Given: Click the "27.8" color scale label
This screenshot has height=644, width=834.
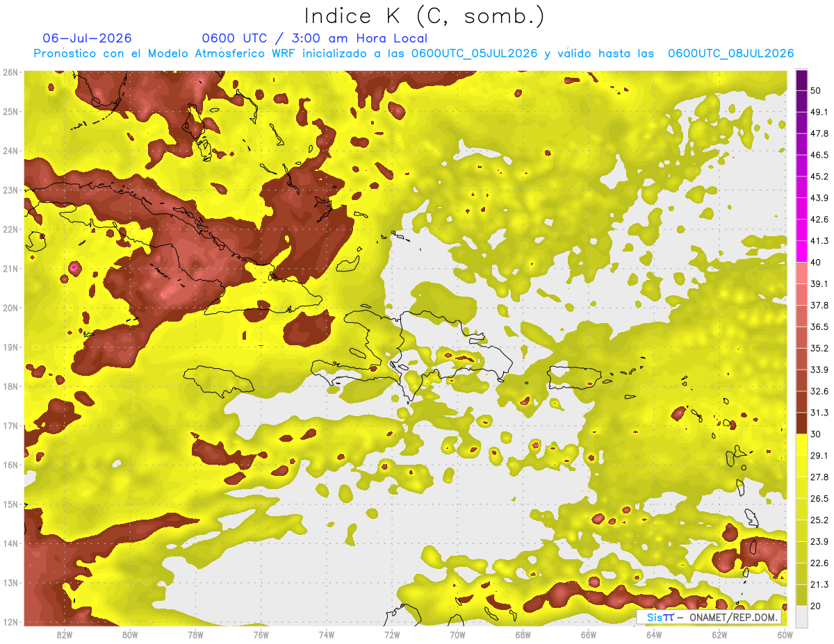Looking at the screenshot, I should pos(819,477).
